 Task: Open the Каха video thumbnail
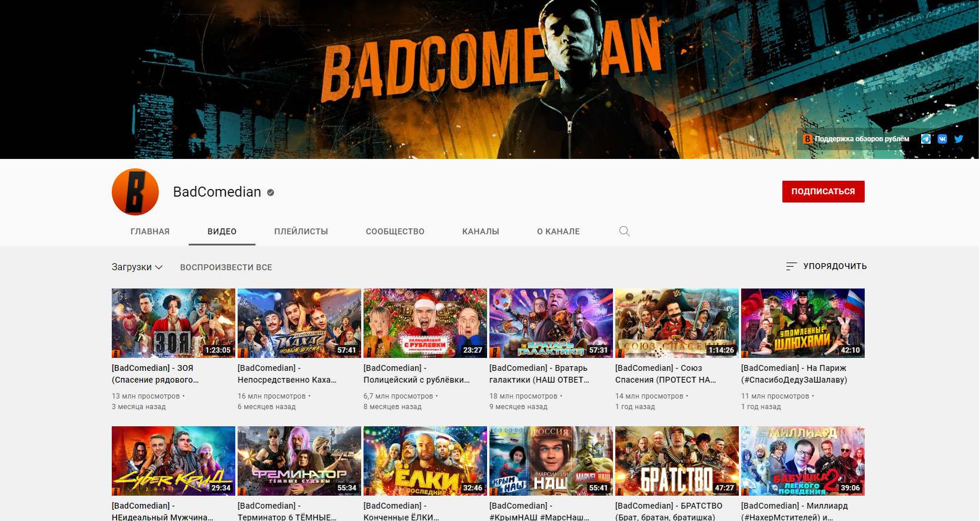tap(299, 323)
